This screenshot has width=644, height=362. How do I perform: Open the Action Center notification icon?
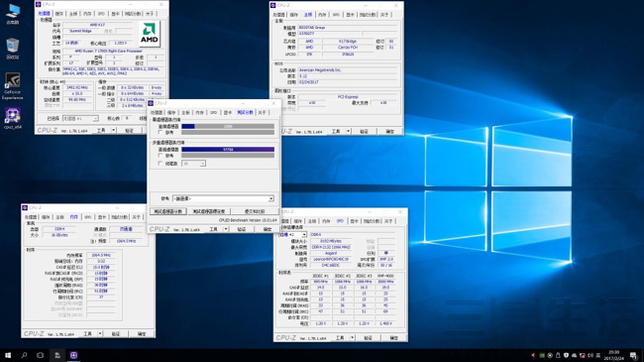pos(634,355)
